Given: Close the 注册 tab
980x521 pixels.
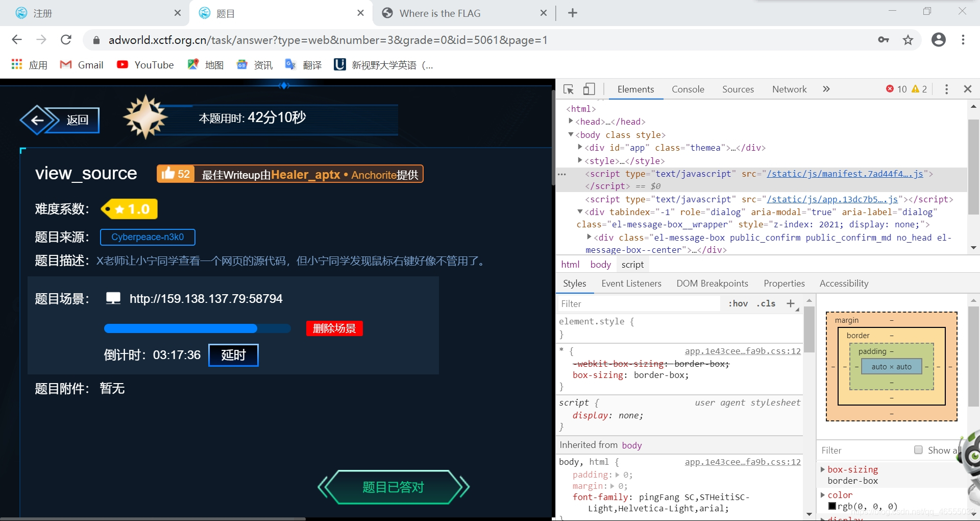Looking at the screenshot, I should click(x=178, y=13).
